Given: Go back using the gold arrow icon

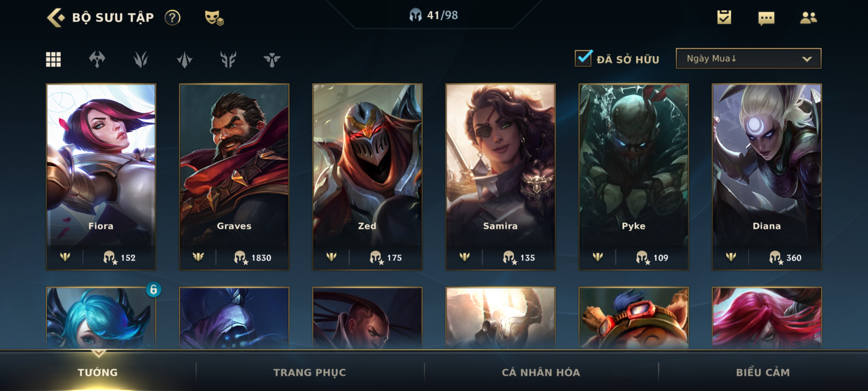Looking at the screenshot, I should pyautogui.click(x=55, y=17).
